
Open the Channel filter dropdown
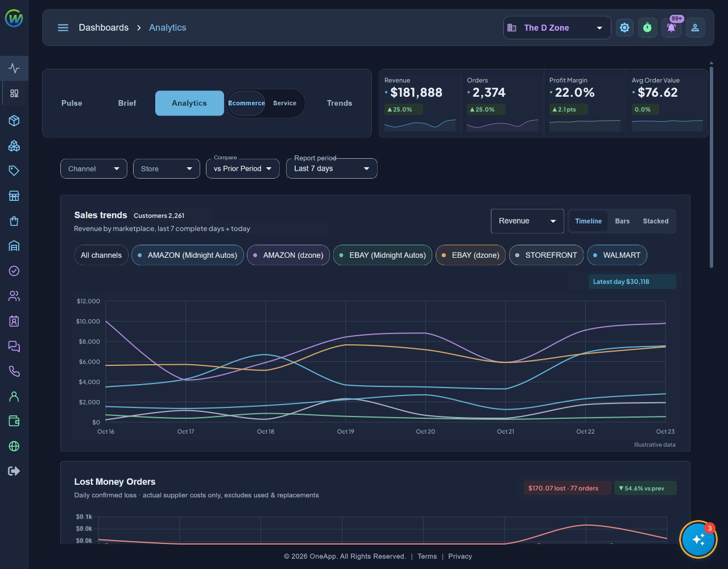pos(94,168)
